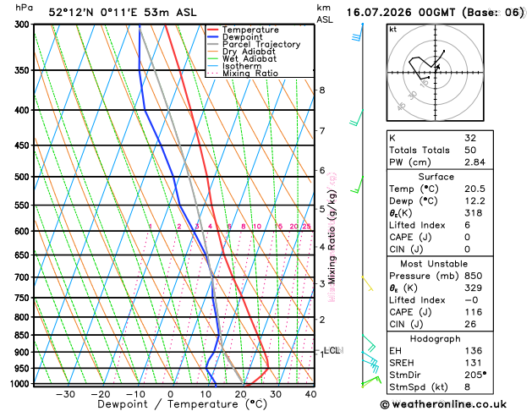Click the red line swatch beside Temperature legend
532x411 pixels.
[213, 30]
